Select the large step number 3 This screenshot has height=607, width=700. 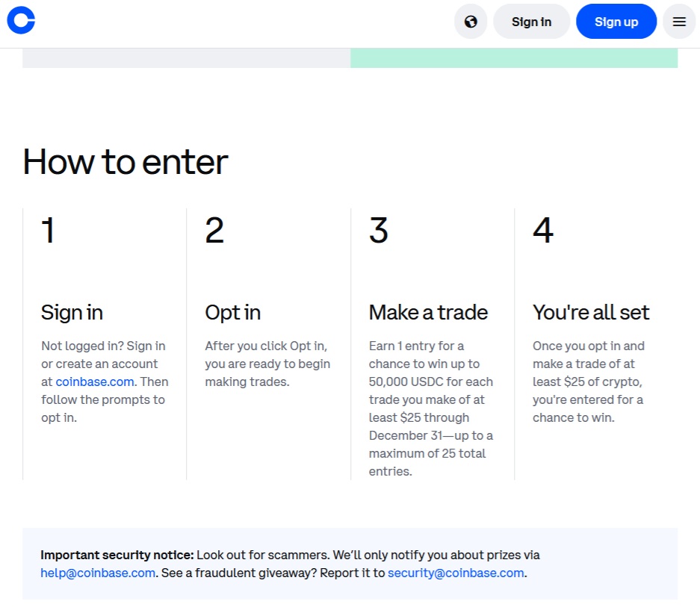point(379,230)
